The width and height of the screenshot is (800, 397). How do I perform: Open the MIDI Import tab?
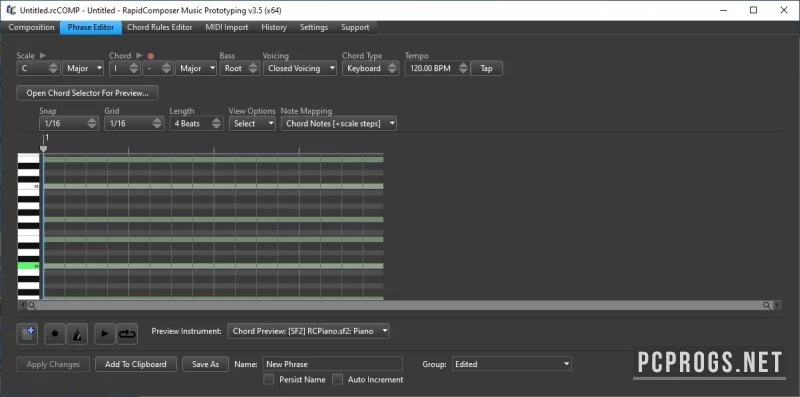(227, 28)
